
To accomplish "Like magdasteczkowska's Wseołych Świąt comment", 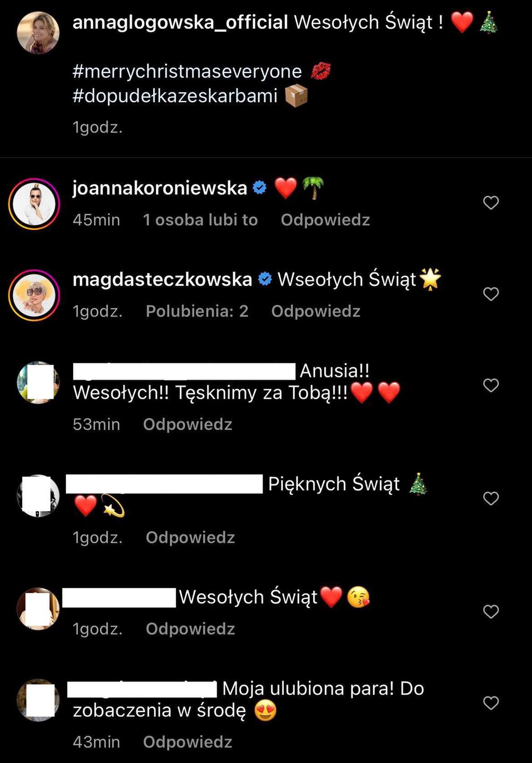I will [x=491, y=294].
